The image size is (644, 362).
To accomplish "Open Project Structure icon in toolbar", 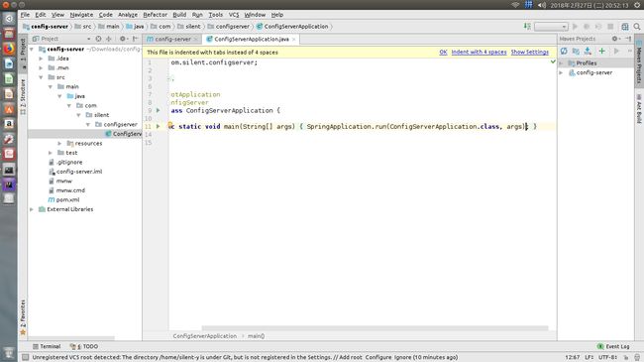I will click(x=625, y=27).
